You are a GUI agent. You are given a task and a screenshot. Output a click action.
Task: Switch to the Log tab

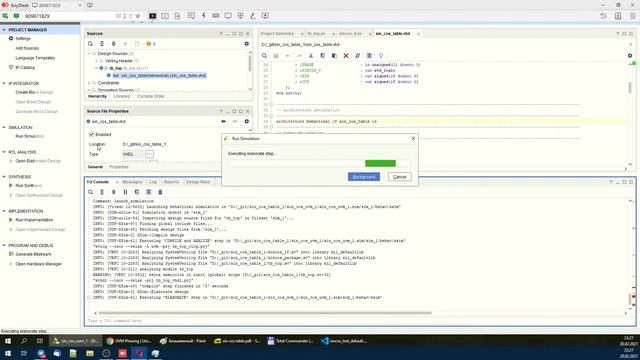(153, 182)
